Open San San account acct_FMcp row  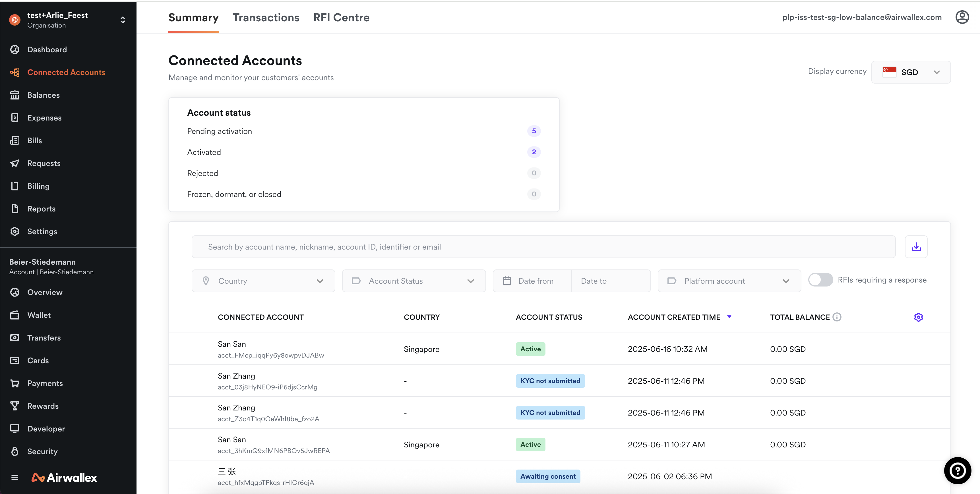click(x=270, y=349)
